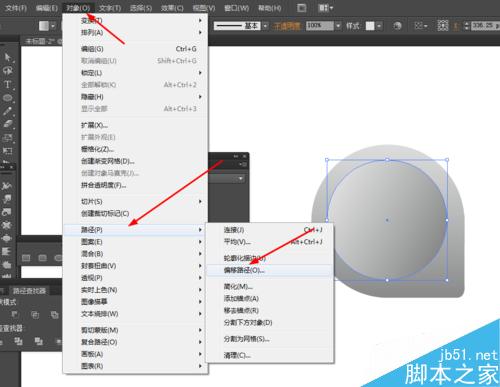500x387 pixels.
Task: Open the 视图(V) menu
Action: (x=204, y=8)
